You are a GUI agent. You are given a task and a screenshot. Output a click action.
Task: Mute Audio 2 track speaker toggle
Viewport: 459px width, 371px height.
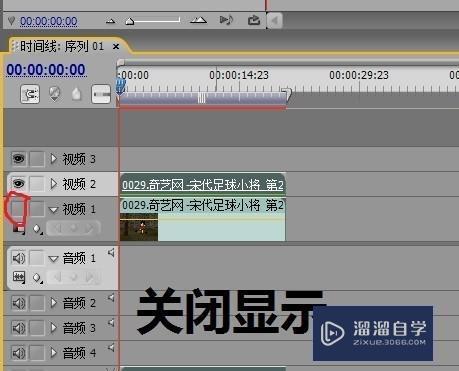19,303
